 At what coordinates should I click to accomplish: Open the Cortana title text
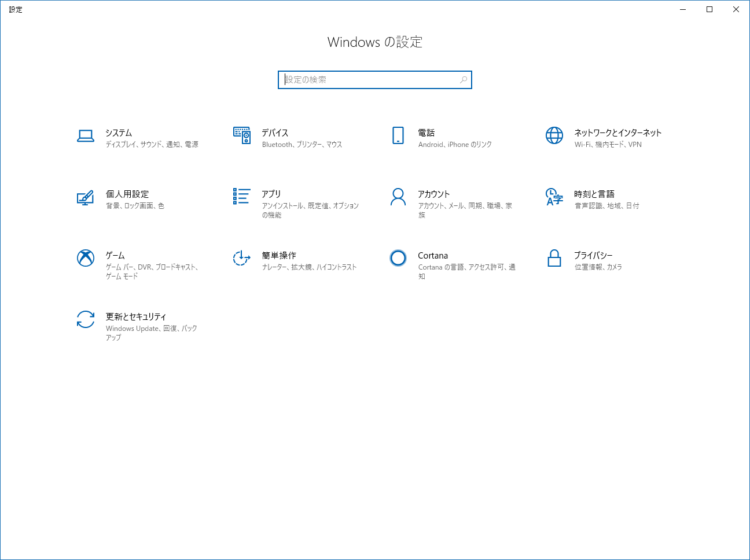(433, 256)
